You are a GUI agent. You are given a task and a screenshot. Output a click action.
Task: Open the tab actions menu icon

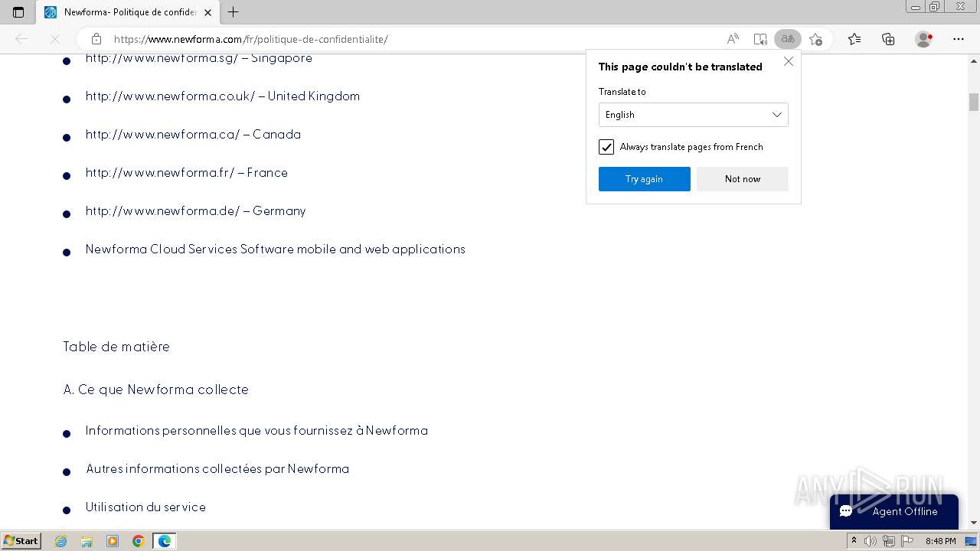coord(18,12)
